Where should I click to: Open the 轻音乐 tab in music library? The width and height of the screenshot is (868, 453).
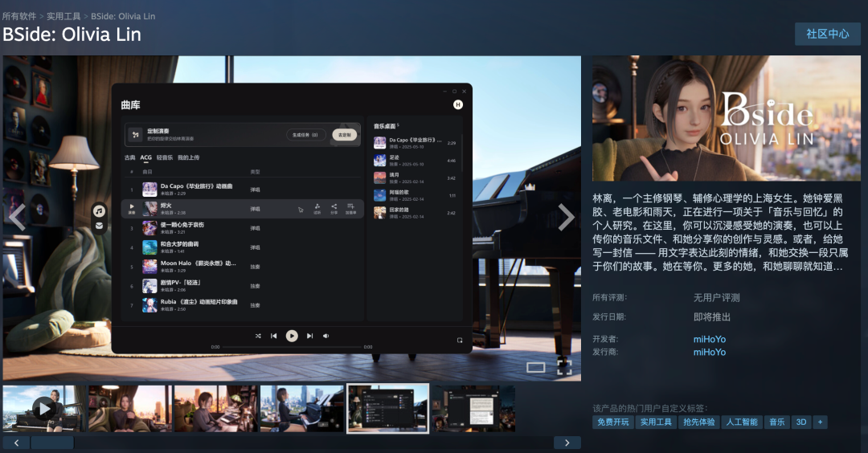[x=165, y=157]
